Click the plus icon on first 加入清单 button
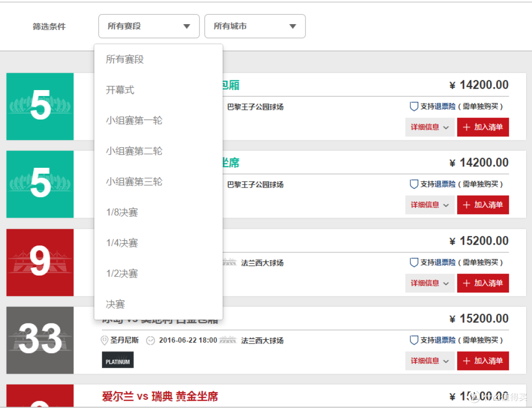Screen dimensions: 532x408 [466, 127]
